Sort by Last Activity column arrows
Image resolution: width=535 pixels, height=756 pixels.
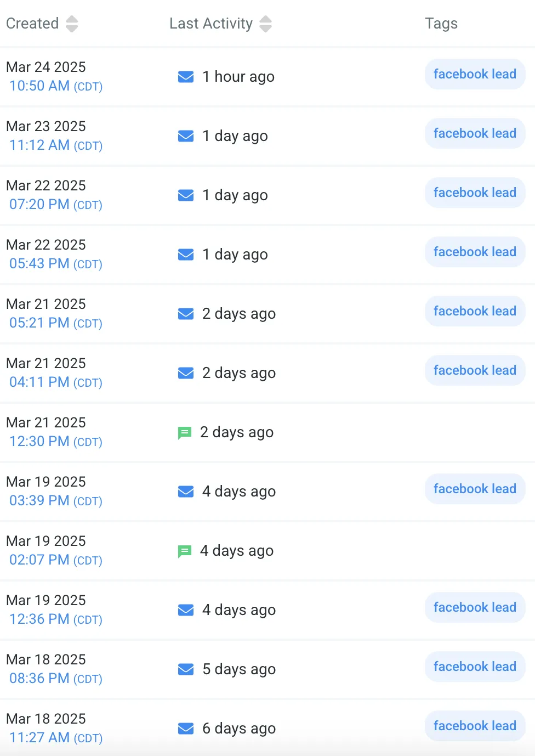(x=266, y=24)
